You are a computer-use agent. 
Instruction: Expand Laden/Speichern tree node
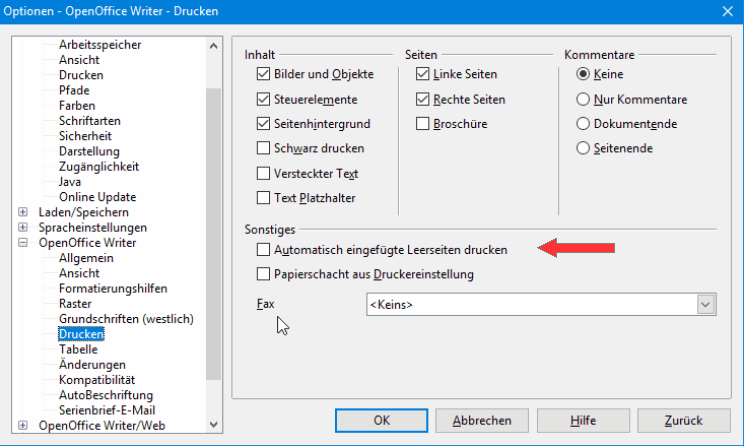[22, 212]
